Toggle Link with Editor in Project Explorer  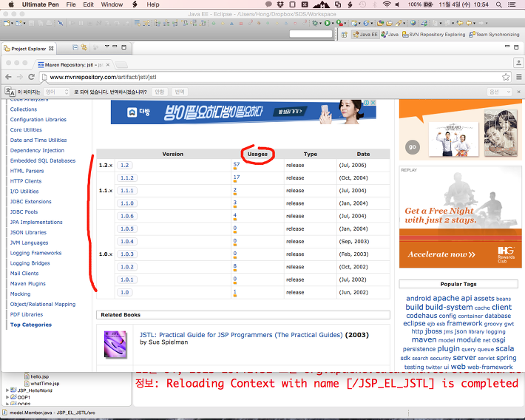click(x=84, y=47)
